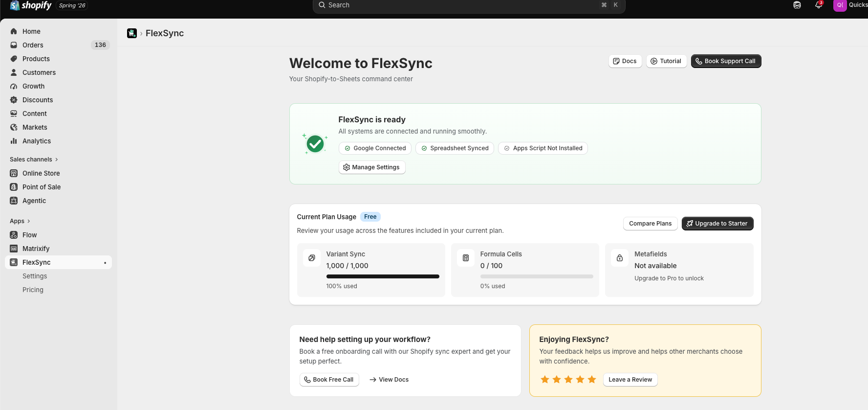
Task: Click the '0 / 100' usage value
Action: click(491, 266)
